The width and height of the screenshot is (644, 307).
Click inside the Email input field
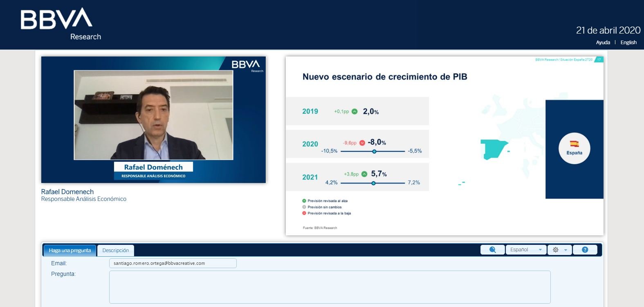coord(173,263)
